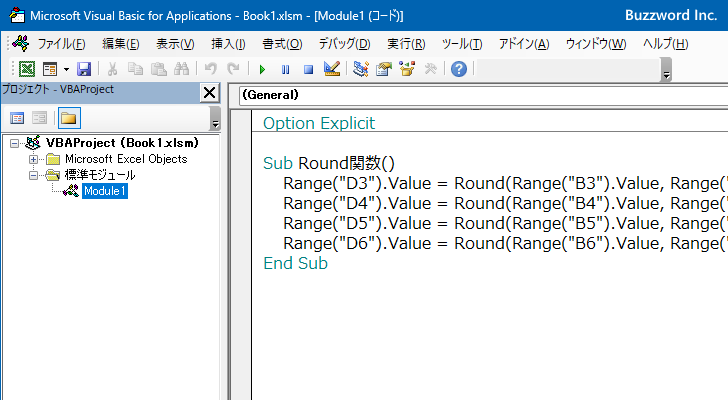Click the Toolbox icon
Image resolution: width=728 pixels, height=400 pixels.
click(430, 69)
